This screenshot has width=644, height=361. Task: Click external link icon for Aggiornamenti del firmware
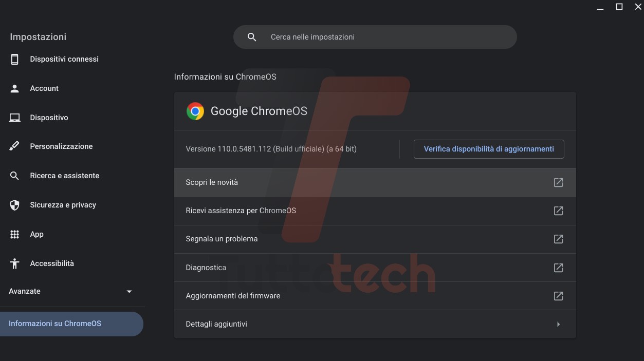(x=558, y=296)
